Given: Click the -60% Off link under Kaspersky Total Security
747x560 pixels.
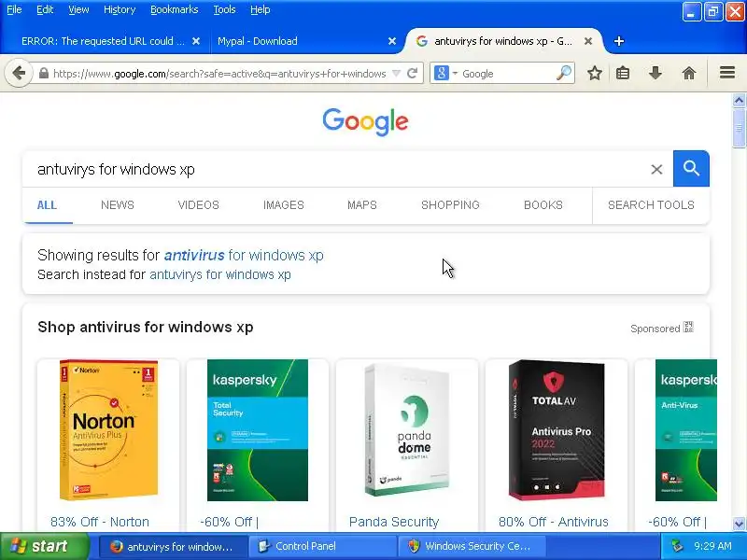Looking at the screenshot, I should coord(229,522).
